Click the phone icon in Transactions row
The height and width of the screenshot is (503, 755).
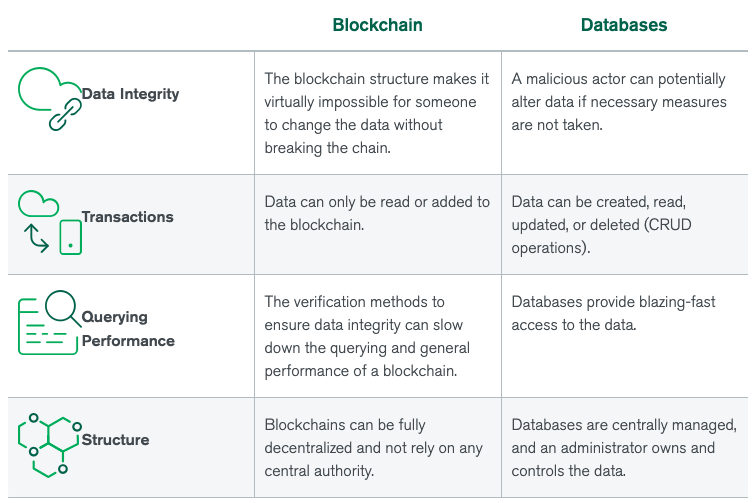point(70,237)
